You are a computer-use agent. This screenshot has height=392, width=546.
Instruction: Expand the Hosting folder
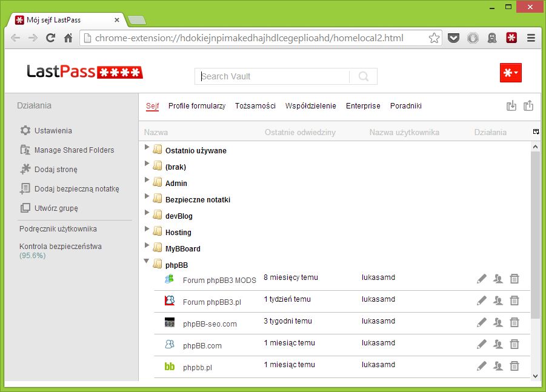(147, 229)
